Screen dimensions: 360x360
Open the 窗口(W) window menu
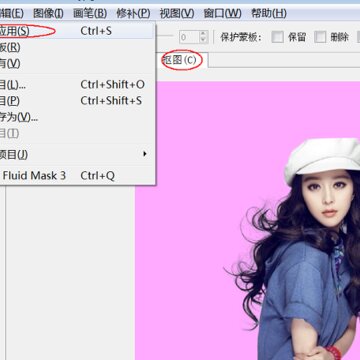click(222, 14)
